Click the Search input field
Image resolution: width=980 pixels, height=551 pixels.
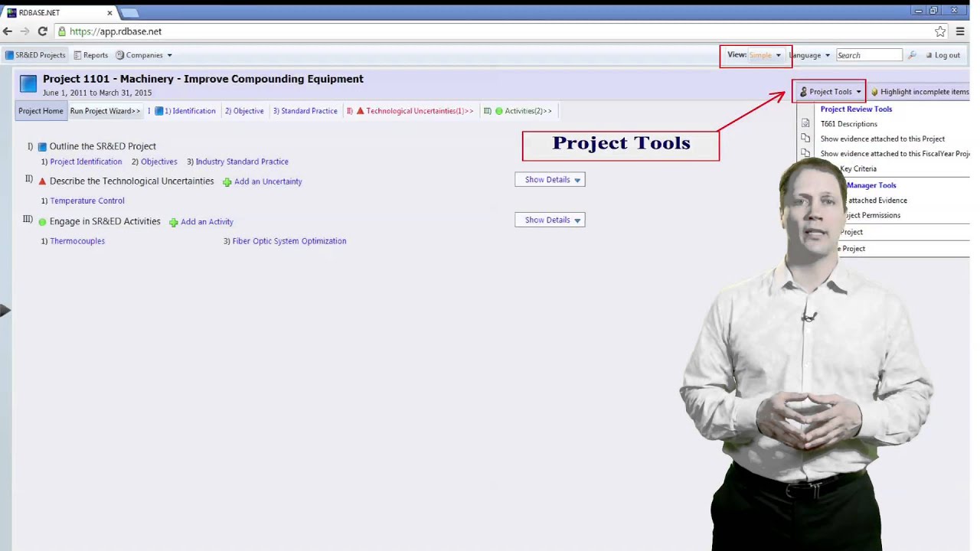tap(868, 55)
